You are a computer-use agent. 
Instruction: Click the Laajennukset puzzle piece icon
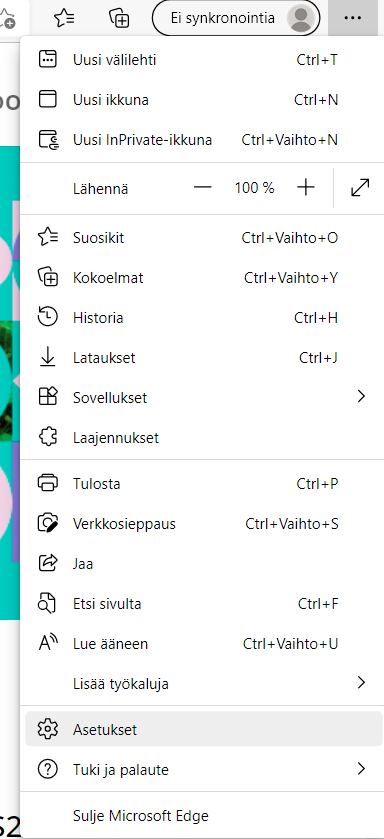click(48, 438)
